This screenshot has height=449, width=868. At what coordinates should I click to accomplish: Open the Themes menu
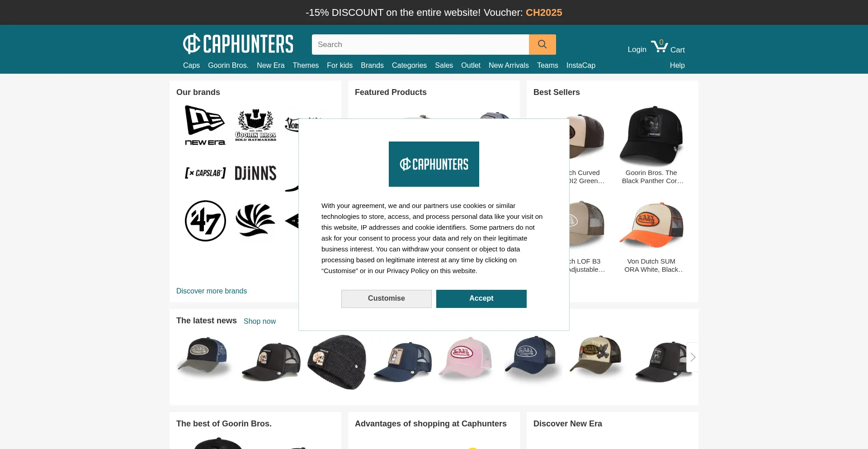click(x=306, y=65)
